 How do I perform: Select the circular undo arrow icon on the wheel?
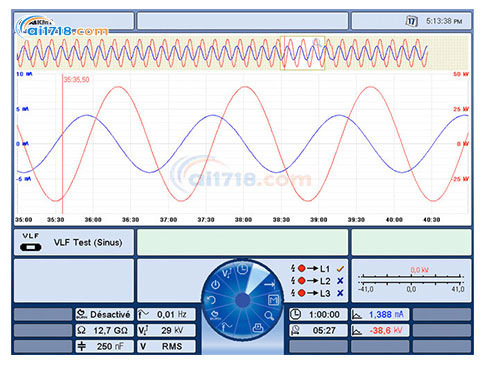pos(211,300)
